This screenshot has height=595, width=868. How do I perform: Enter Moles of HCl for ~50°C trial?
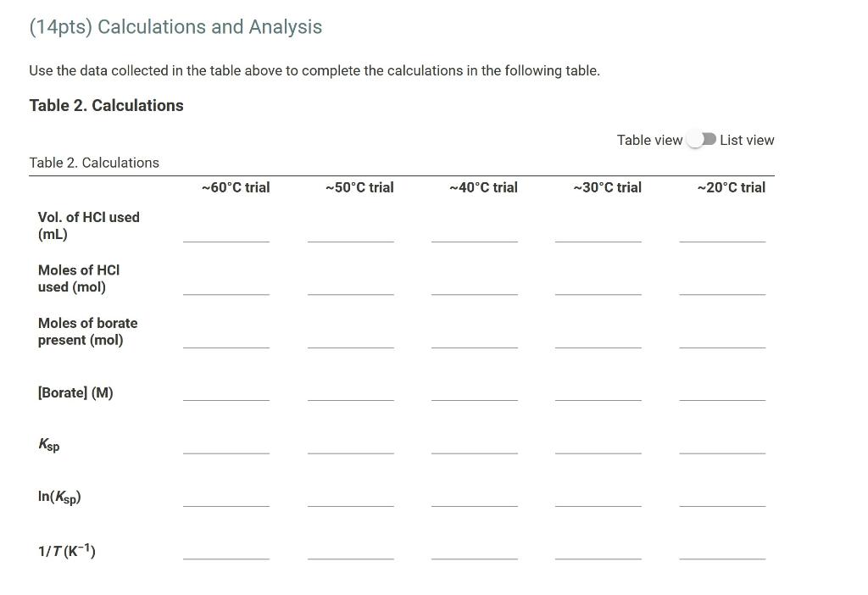tap(351, 292)
